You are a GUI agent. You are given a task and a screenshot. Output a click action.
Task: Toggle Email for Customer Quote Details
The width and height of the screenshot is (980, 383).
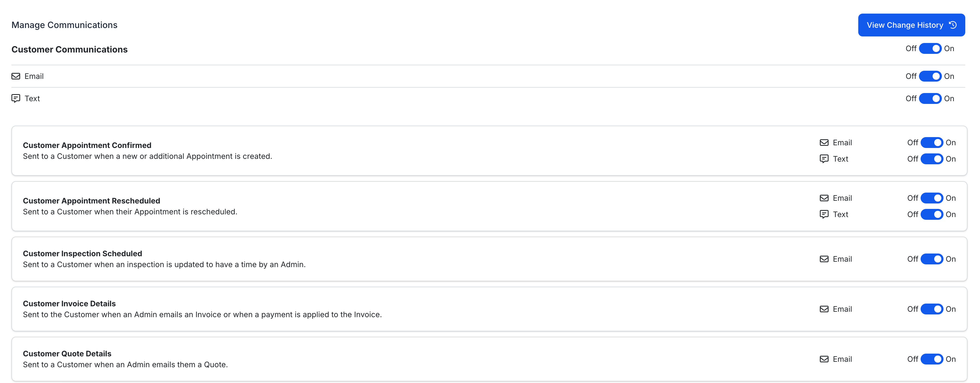coord(932,359)
